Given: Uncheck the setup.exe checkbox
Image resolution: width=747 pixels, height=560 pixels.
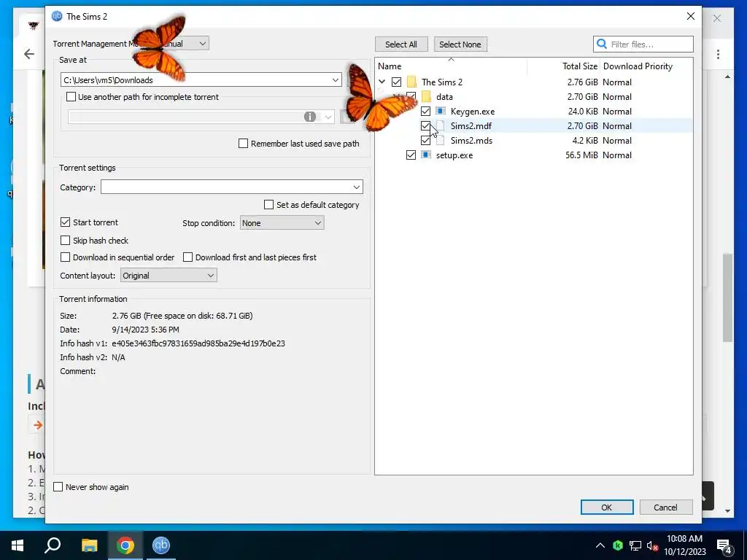Looking at the screenshot, I should coord(411,155).
